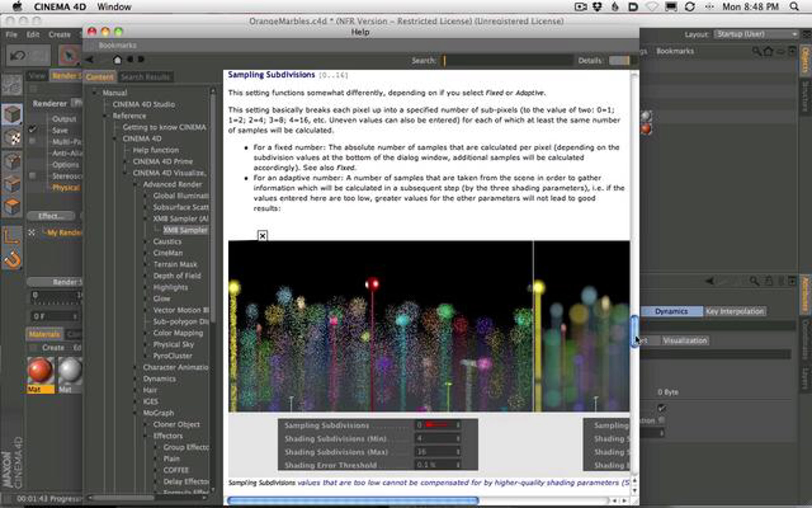
Task: Select the orange-top polygon mode cube icon
Action: [x=12, y=206]
